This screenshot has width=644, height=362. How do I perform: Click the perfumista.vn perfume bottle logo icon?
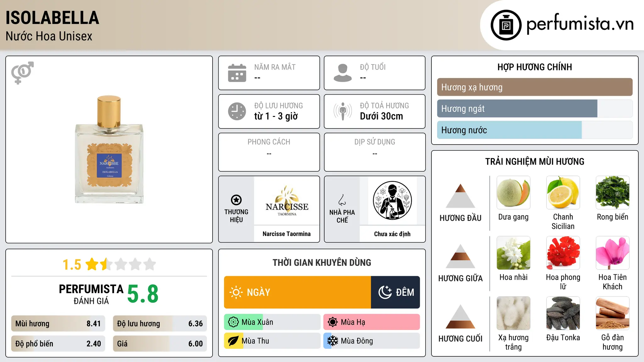coord(506,25)
